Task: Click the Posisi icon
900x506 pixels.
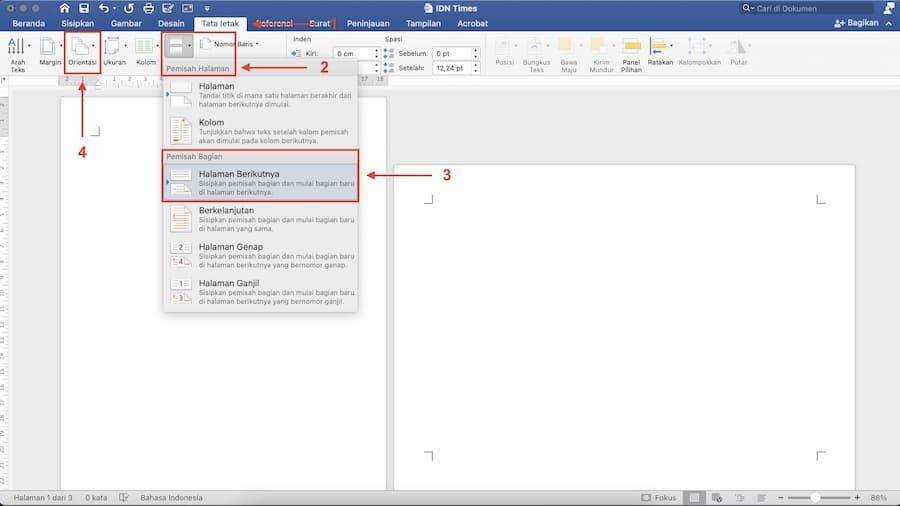Action: [x=503, y=46]
